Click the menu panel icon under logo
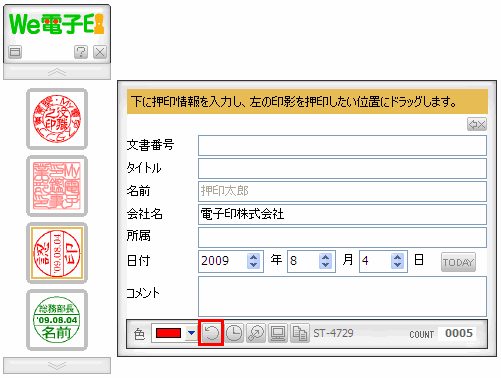 tap(15, 52)
